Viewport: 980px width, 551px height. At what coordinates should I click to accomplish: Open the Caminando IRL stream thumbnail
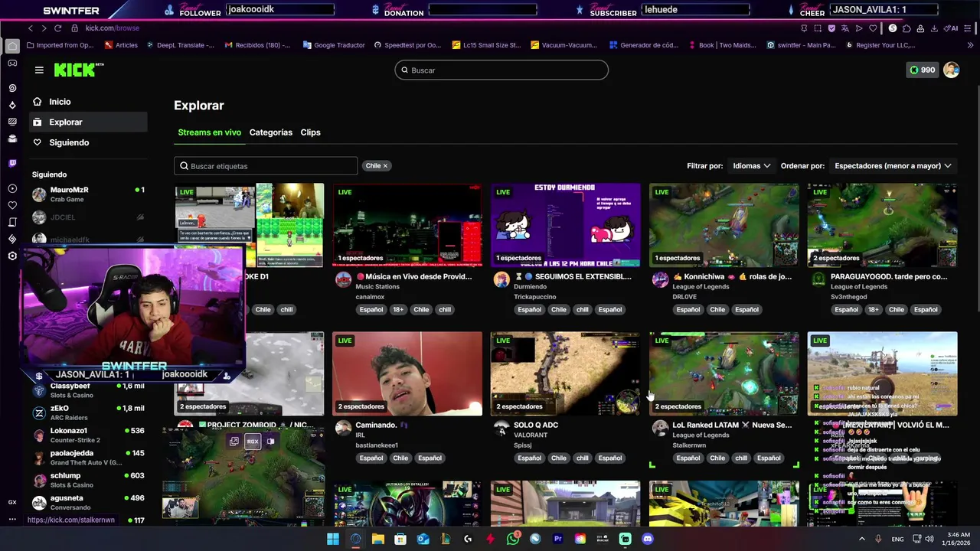click(x=407, y=373)
